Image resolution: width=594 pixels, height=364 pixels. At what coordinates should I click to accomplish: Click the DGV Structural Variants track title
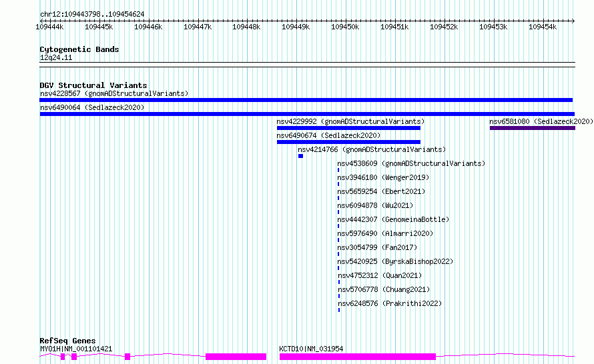(x=93, y=85)
